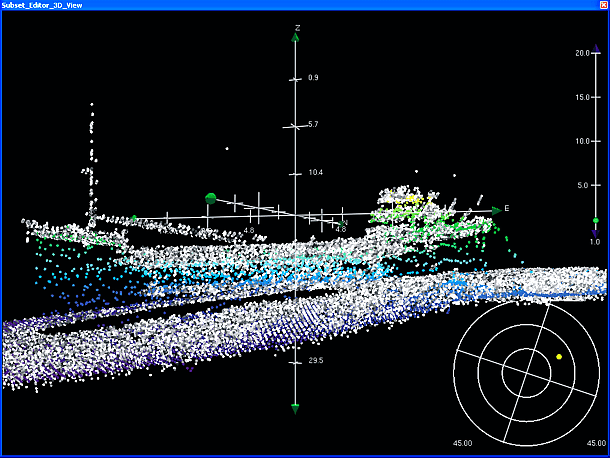Click the E axis arrowhead
The image size is (610, 458).
pos(496,210)
